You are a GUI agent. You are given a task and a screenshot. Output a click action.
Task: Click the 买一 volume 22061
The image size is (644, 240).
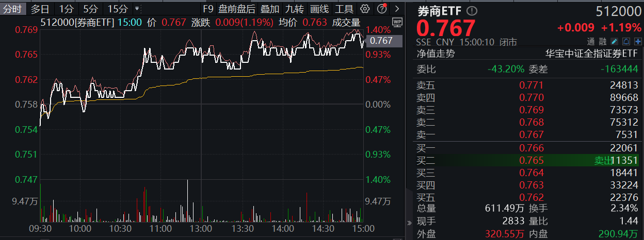tap(624, 148)
